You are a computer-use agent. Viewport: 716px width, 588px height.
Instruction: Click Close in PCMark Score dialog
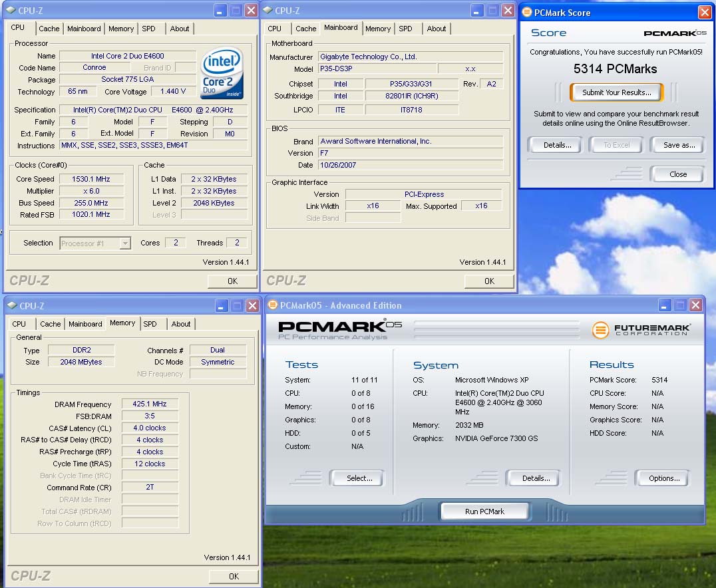[678, 174]
